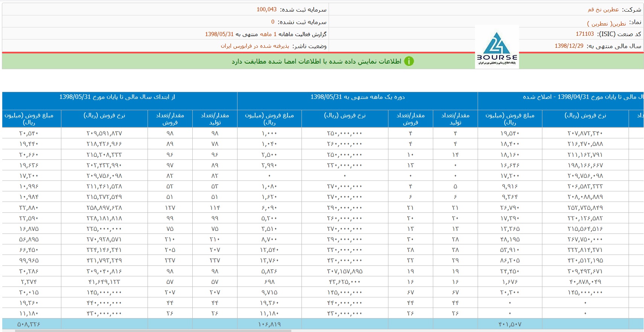
Task: Click مبلغ فروش header in year-to-date 05/31 section
Action: 29,119
